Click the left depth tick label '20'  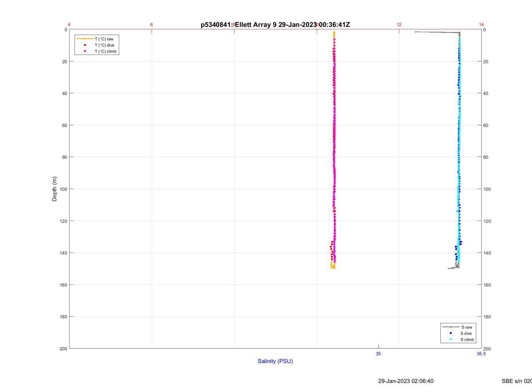click(65, 62)
